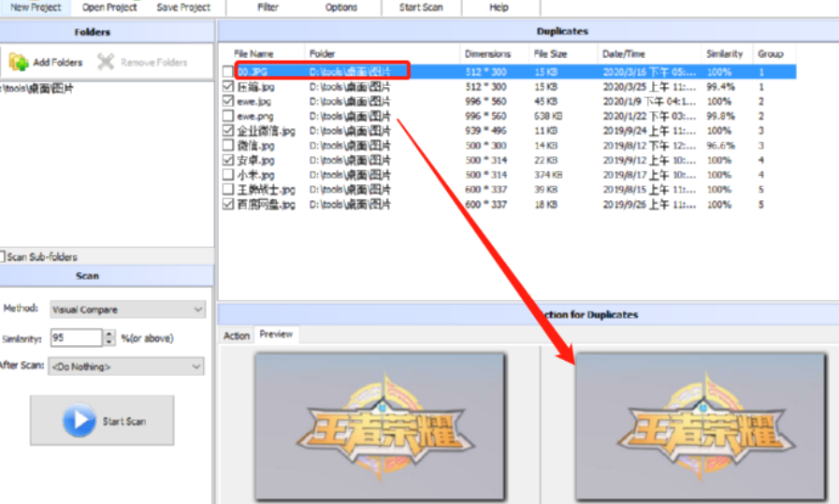
Task: Click the 2019/9/26 date cell
Action: point(649,205)
